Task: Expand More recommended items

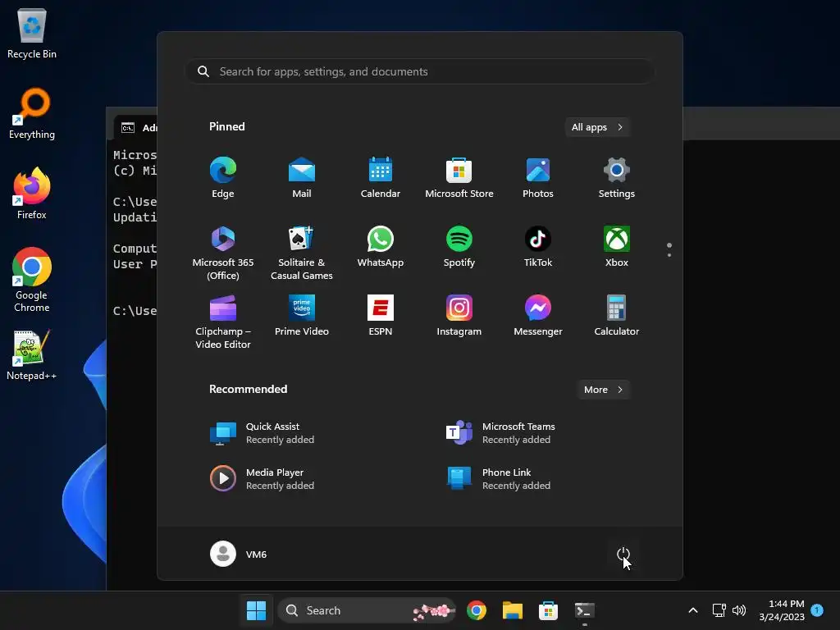Action: pos(603,390)
